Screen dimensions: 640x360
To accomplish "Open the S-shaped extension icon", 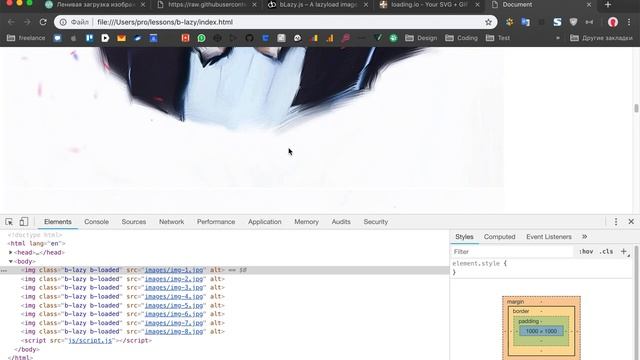I will pos(557,22).
